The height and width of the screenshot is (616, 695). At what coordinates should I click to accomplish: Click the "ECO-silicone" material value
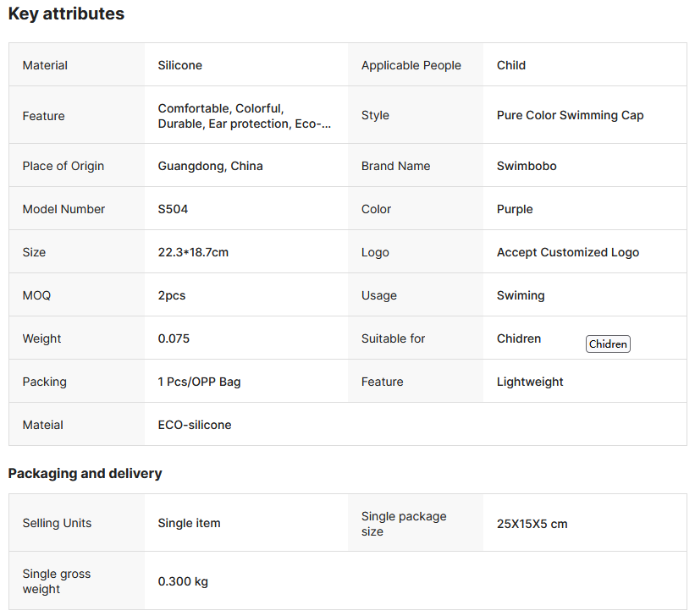[x=195, y=425]
